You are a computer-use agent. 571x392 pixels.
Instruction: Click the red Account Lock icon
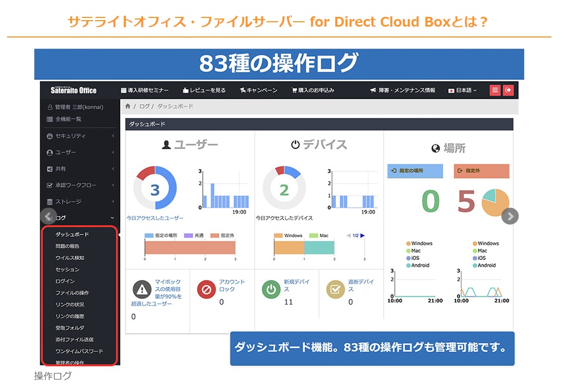point(207,289)
